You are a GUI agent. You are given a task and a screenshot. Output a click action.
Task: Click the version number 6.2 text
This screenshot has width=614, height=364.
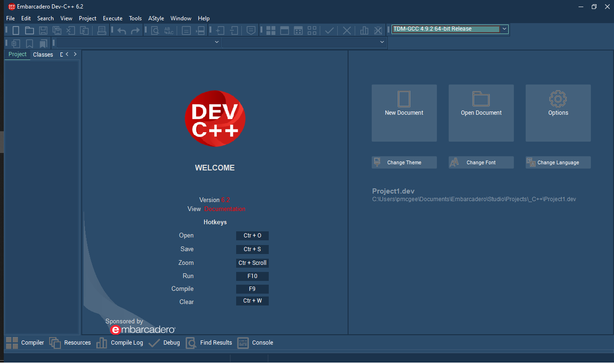tap(225, 200)
